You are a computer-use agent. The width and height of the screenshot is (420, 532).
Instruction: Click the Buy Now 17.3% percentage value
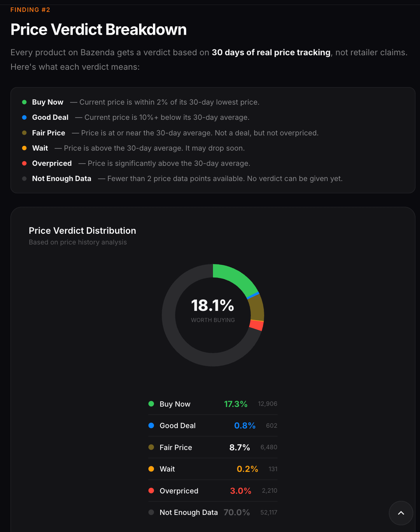236,404
